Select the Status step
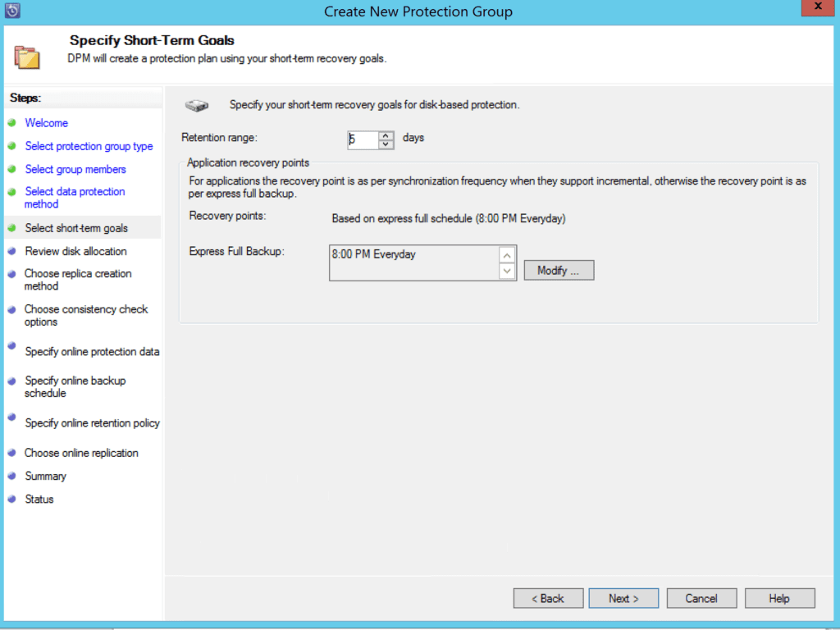This screenshot has height=630, width=840. (x=39, y=499)
